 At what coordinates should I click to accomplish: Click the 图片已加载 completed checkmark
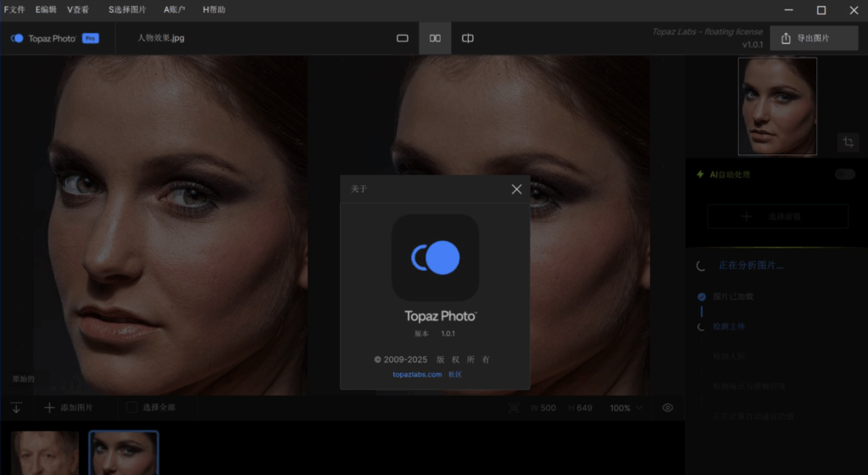coord(701,297)
